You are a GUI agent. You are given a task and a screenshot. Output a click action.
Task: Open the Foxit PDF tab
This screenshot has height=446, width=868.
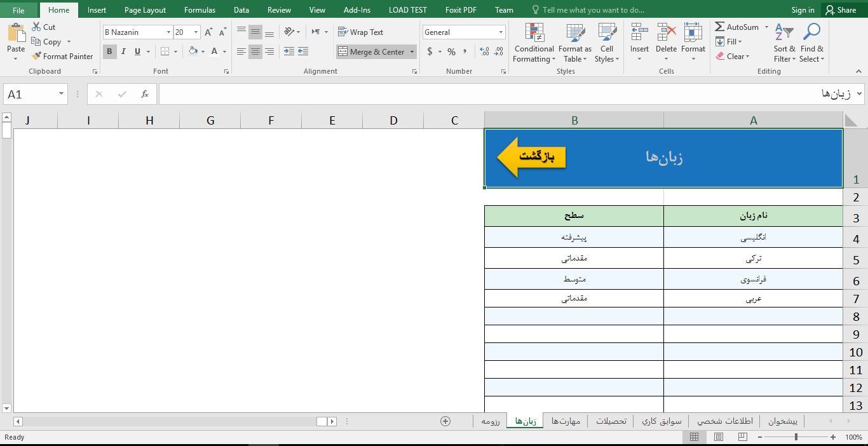click(x=461, y=10)
